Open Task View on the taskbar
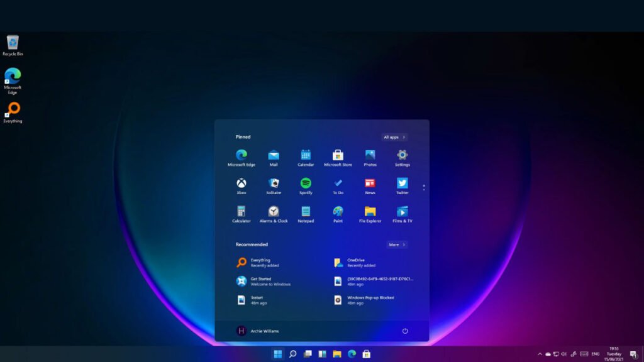644x362 pixels. tap(308, 354)
